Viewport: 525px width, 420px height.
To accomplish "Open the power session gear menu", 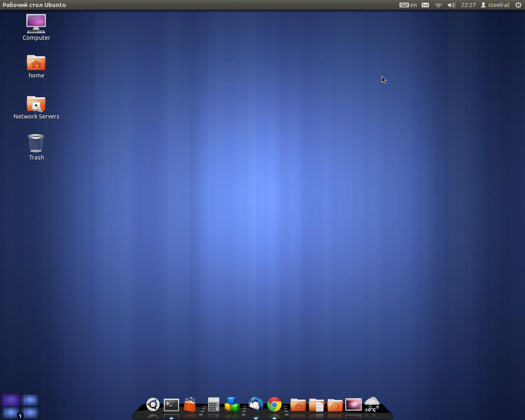I will (518, 5).
